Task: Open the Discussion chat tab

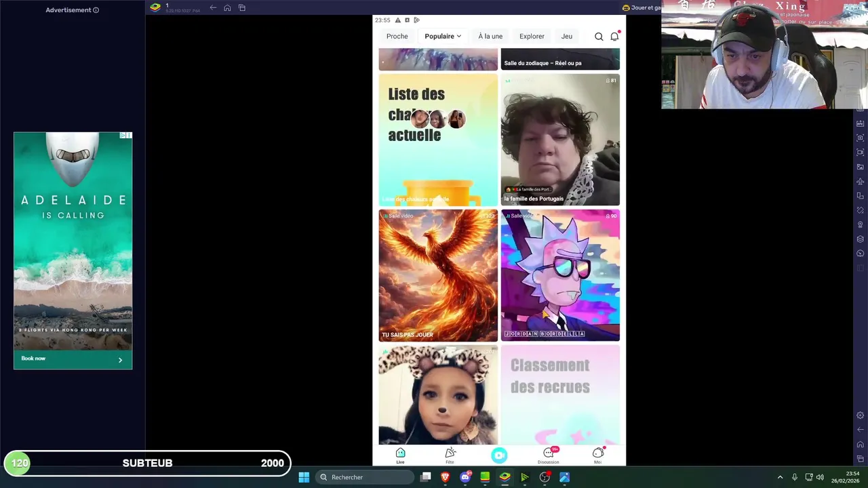Action: [x=549, y=455]
